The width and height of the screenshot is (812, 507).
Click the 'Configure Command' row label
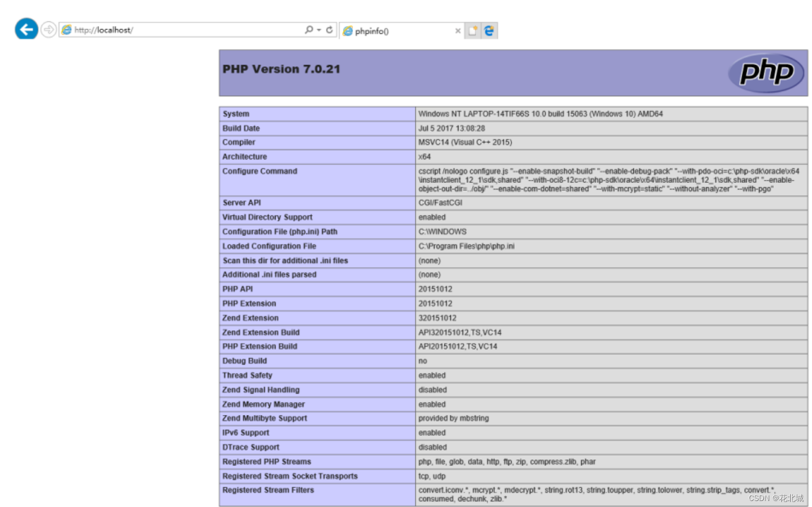coord(260,171)
